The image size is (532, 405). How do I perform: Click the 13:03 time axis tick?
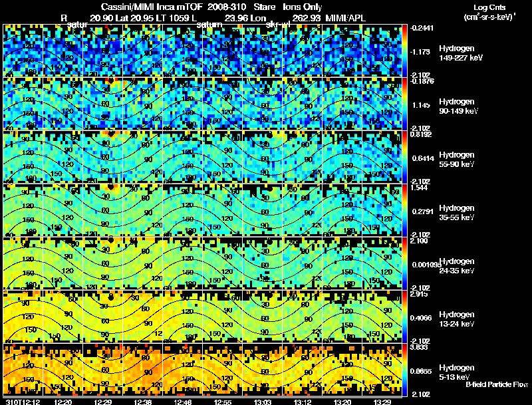263,402
